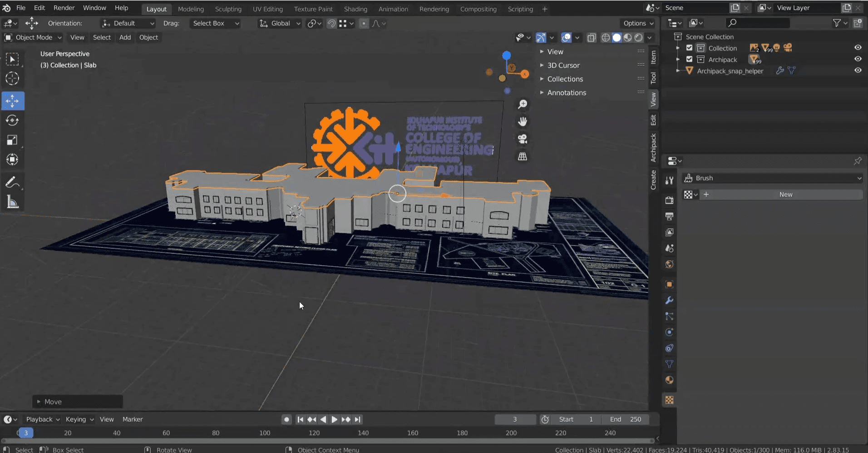The height and width of the screenshot is (453, 868).
Task: Select the Select Box tool in toolbar
Action: pos(12,59)
